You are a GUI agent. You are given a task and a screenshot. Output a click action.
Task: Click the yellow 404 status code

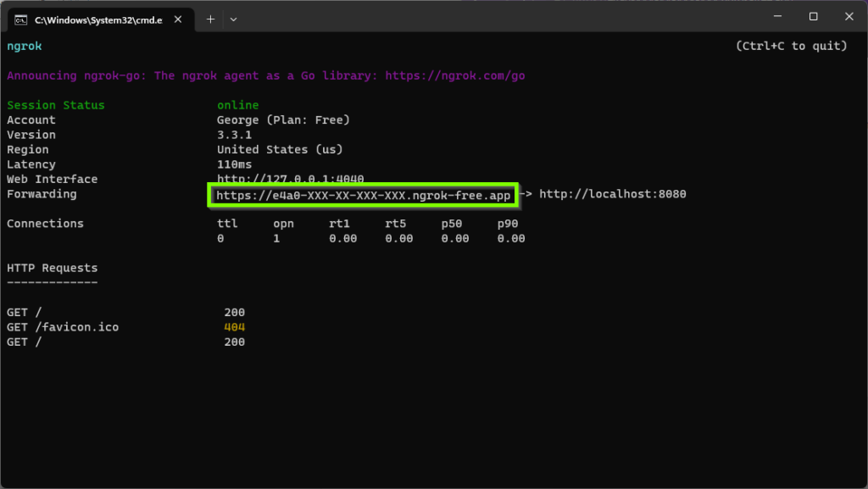point(234,327)
